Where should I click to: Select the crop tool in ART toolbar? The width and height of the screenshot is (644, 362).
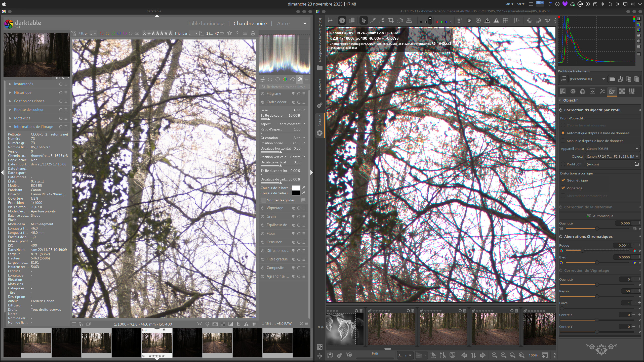(x=391, y=21)
